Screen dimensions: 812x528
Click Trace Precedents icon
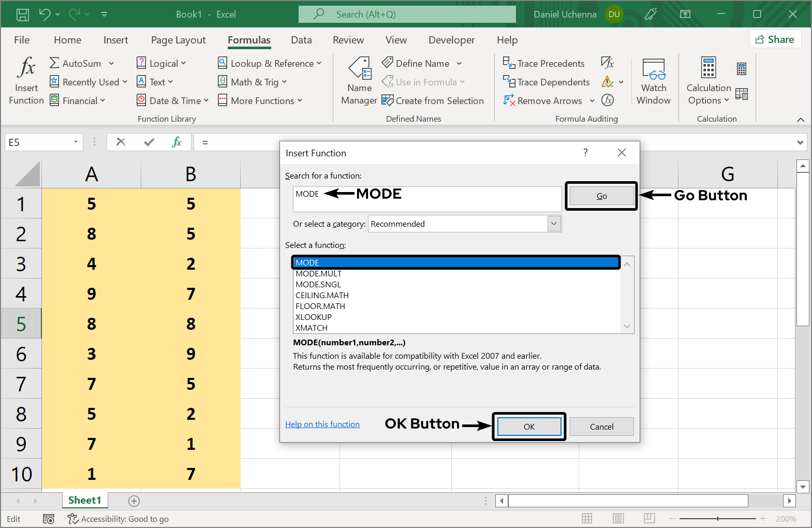pos(509,63)
